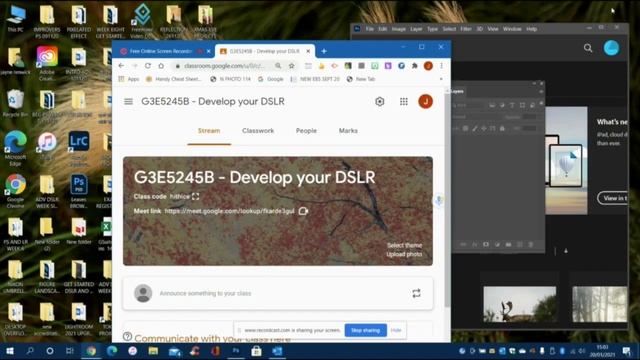
Task: Open class settings gear icon
Action: [x=380, y=101]
